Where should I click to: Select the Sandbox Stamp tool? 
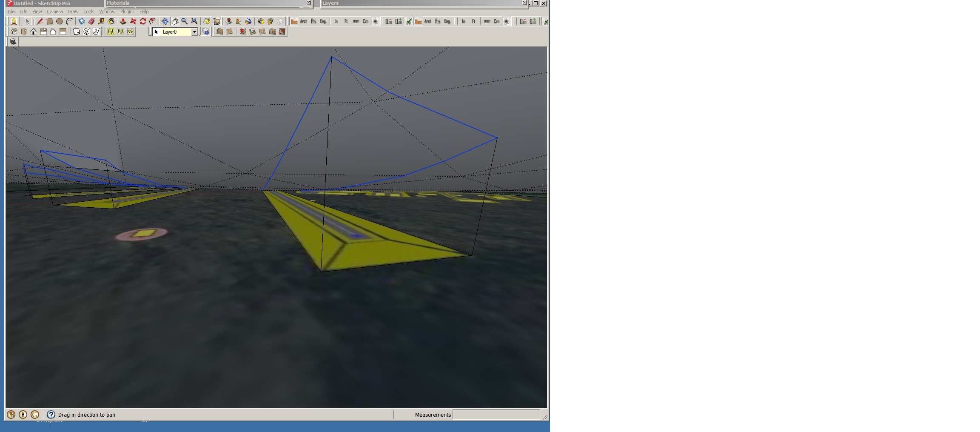pyautogui.click(x=252, y=31)
